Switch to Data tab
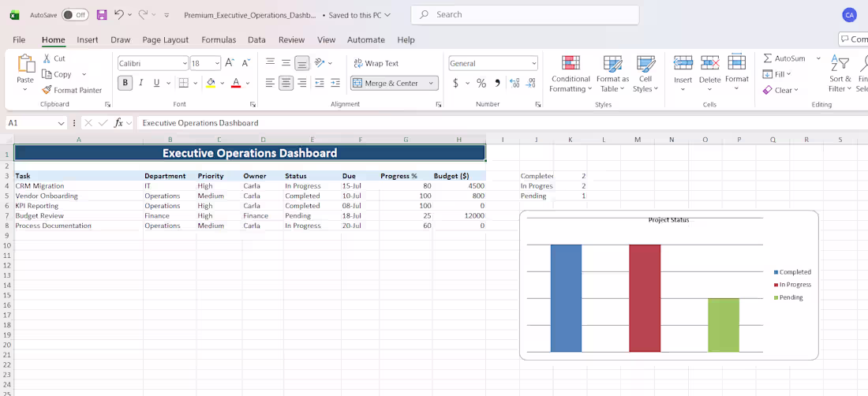 point(256,39)
